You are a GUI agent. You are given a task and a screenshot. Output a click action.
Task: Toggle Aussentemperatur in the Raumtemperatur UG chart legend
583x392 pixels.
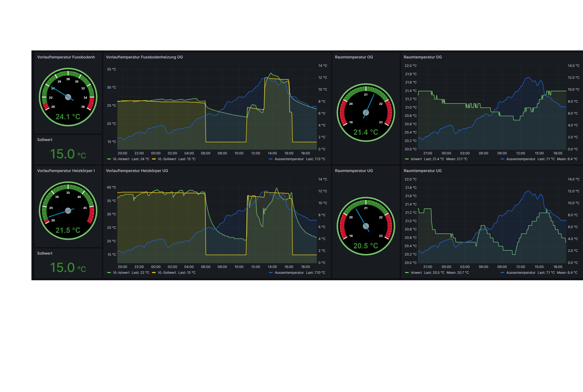(521, 272)
